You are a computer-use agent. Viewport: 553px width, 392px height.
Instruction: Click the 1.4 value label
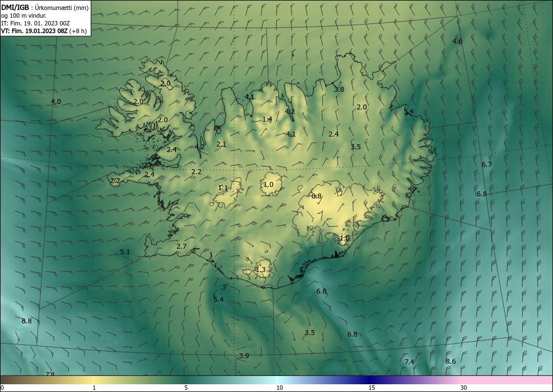(x=267, y=119)
